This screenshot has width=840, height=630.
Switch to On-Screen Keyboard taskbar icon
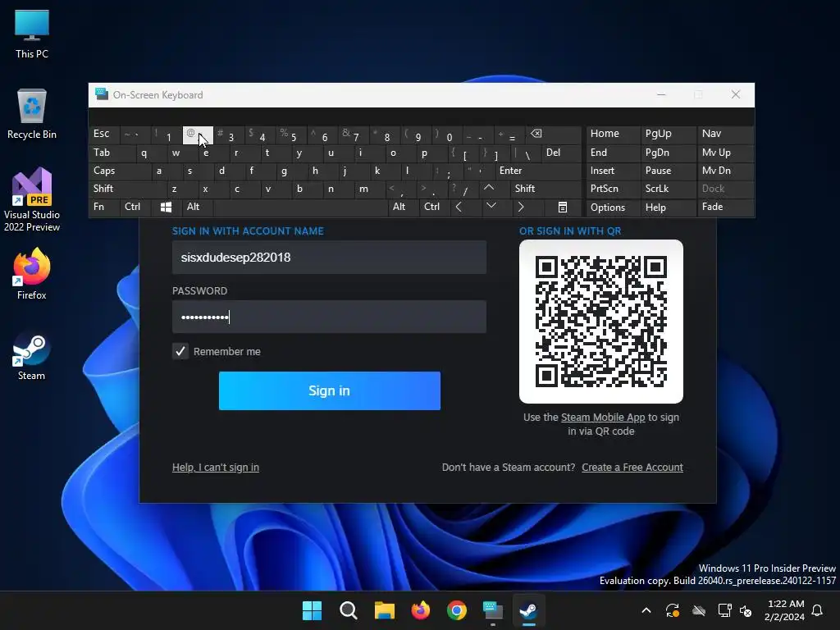click(x=493, y=610)
